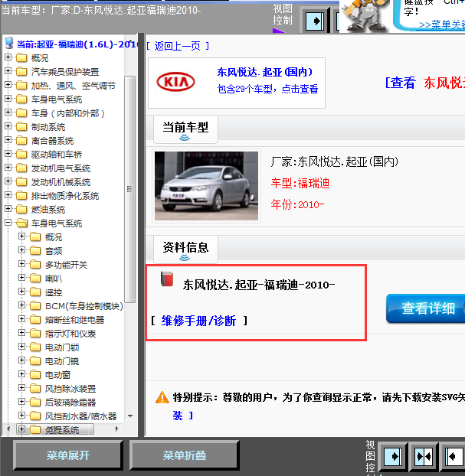This screenshot has width=465, height=476.
Task: Click the chevron under 当前车型 tab
Action: (185, 138)
